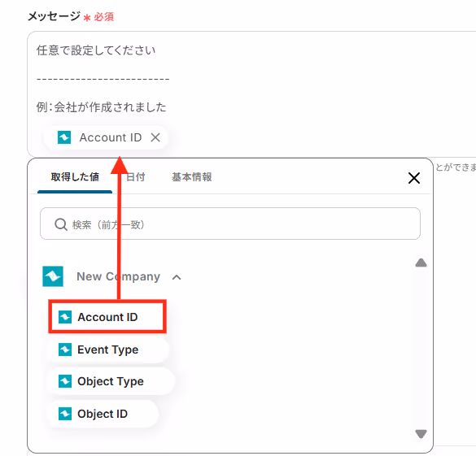This screenshot has height=456, width=476.
Task: Insert the Object ID value
Action: click(x=103, y=414)
